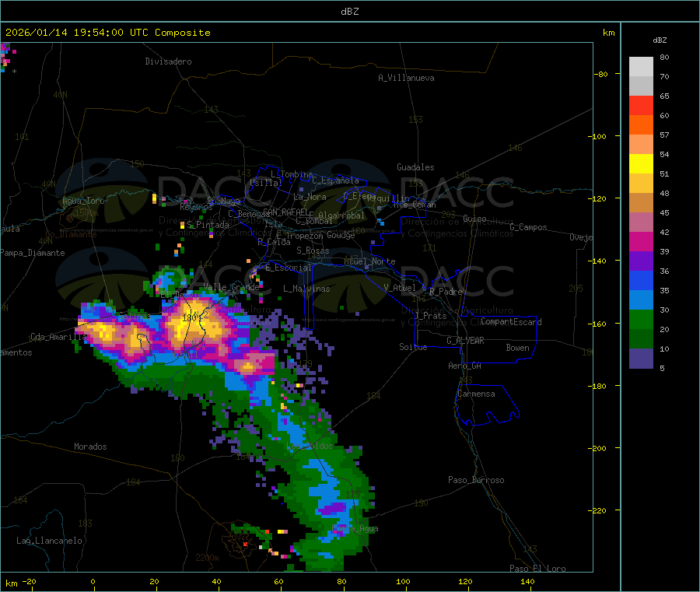This screenshot has width=700, height=592.
Task: Click the J_Prats map label
Action: 431,315
